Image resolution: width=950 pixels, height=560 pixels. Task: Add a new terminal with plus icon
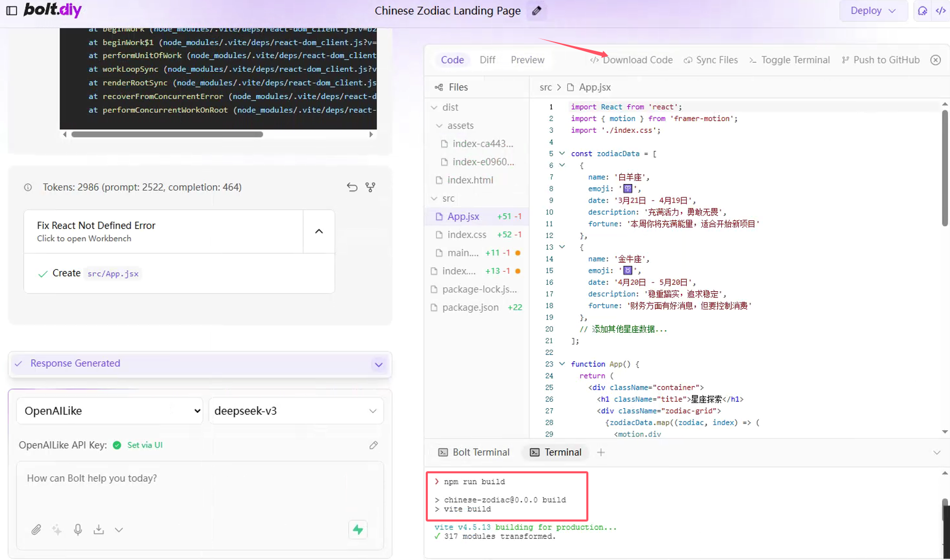[601, 452]
